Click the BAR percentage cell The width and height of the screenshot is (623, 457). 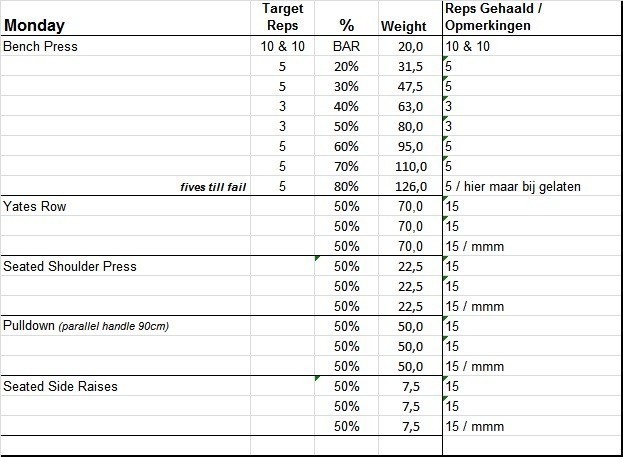pyautogui.click(x=346, y=47)
